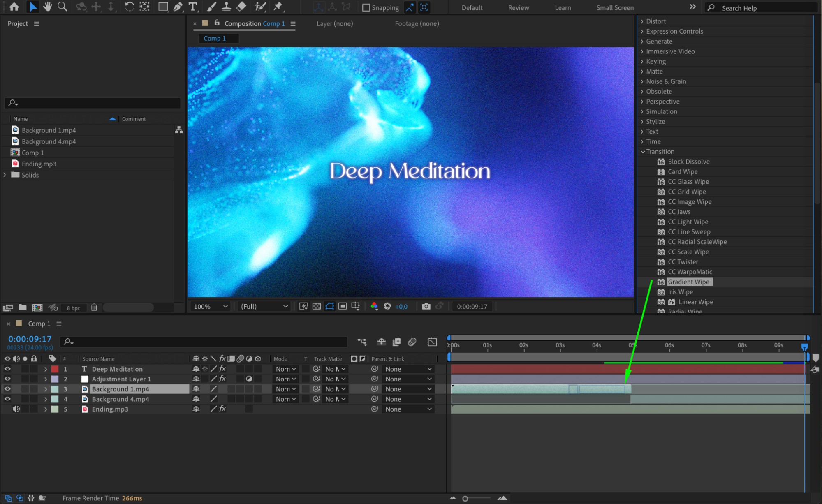Viewport: 822px width, 504px height.
Task: Delete selected project item with trash icon
Action: coord(94,307)
